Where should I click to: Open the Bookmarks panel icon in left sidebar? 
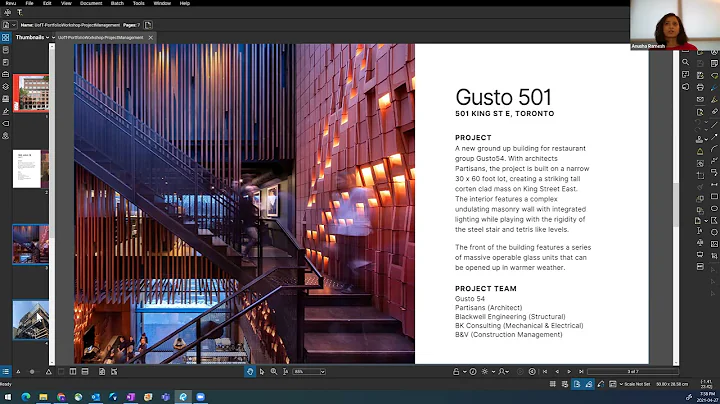[x=6, y=50]
